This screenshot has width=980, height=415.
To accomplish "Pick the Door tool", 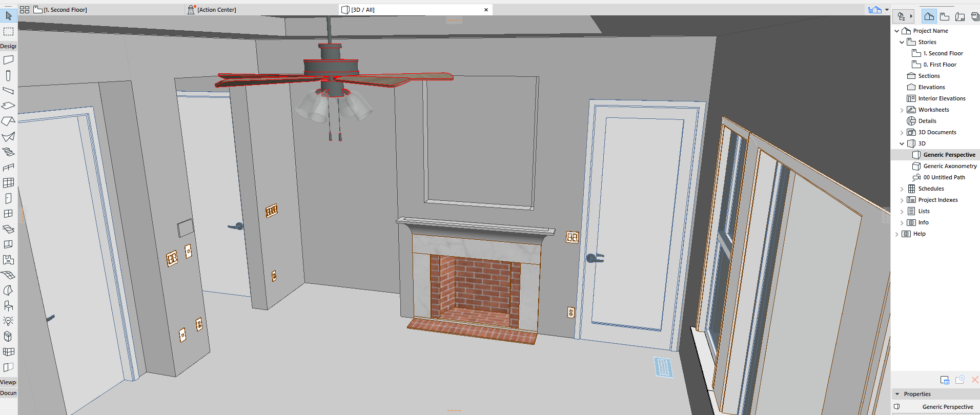I will pyautogui.click(x=8, y=198).
